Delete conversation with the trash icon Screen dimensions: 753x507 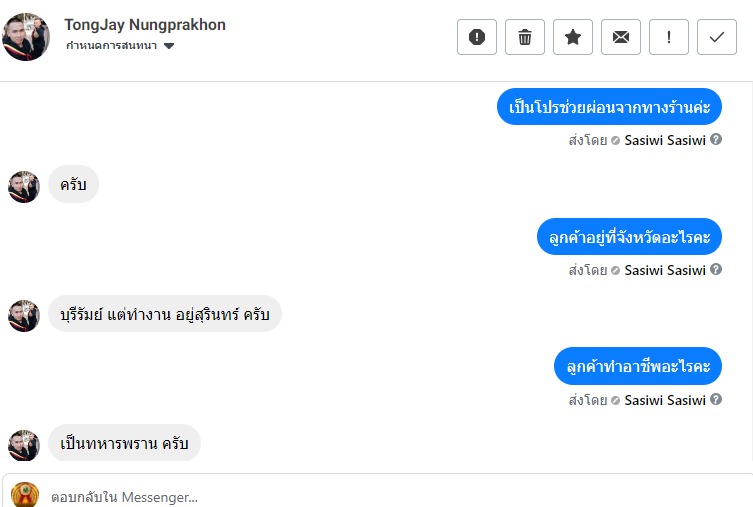point(525,37)
